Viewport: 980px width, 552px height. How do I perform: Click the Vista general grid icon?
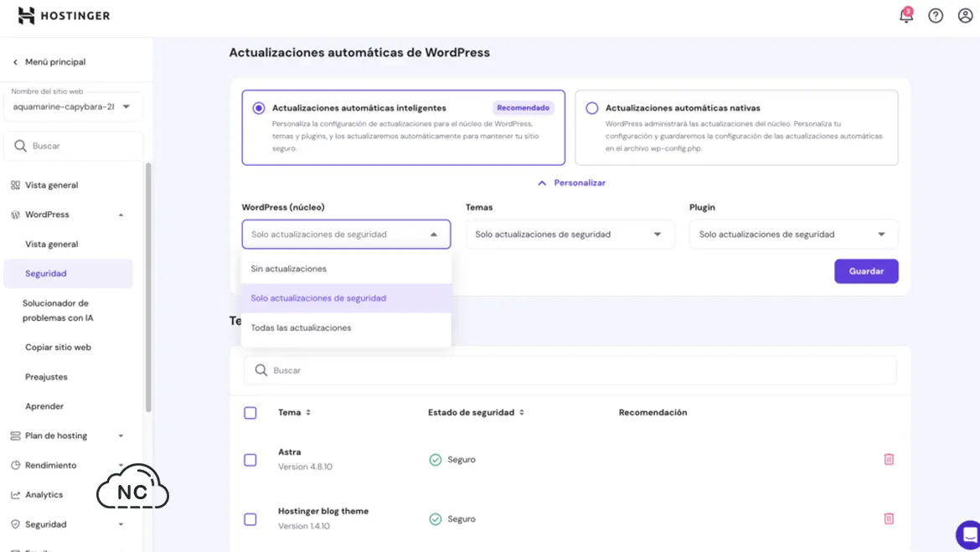pos(15,185)
